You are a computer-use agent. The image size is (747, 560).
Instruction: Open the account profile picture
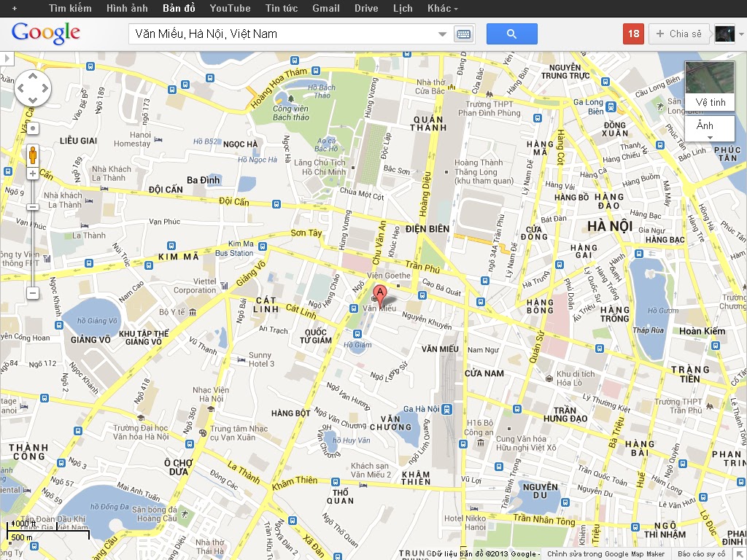coord(724,34)
